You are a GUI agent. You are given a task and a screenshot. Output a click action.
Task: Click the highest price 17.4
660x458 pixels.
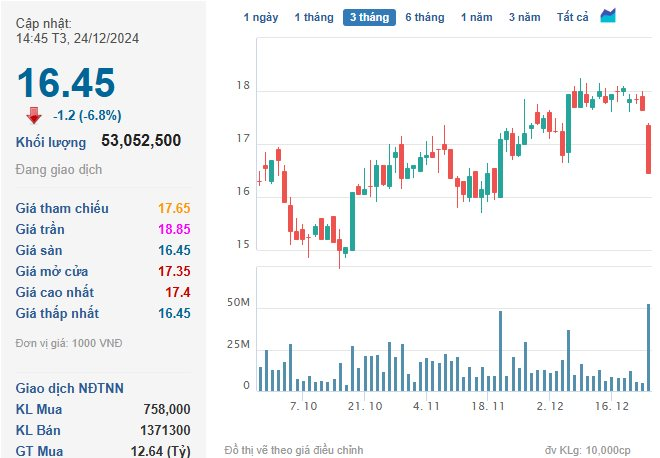(178, 293)
